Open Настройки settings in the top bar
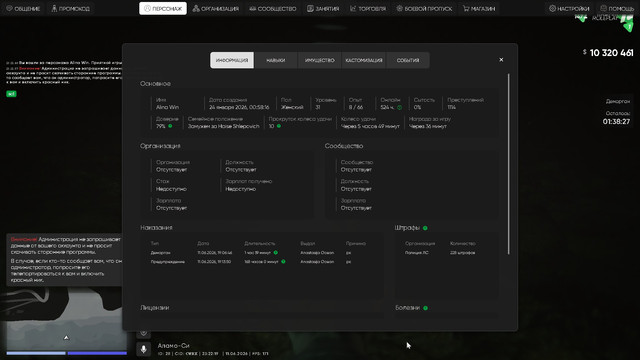The width and height of the screenshot is (640, 360). tap(569, 8)
